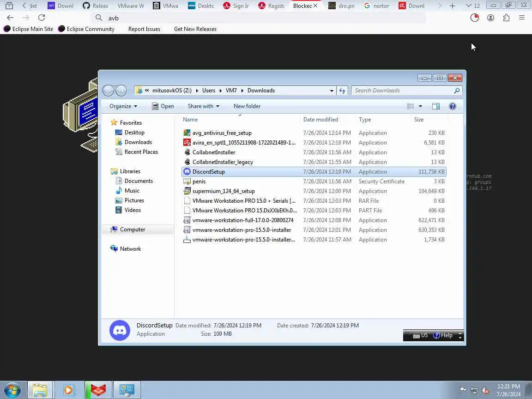Click the CollabnetInstaller file icon
Image resolution: width=532 pixels, height=399 pixels.
click(x=187, y=152)
